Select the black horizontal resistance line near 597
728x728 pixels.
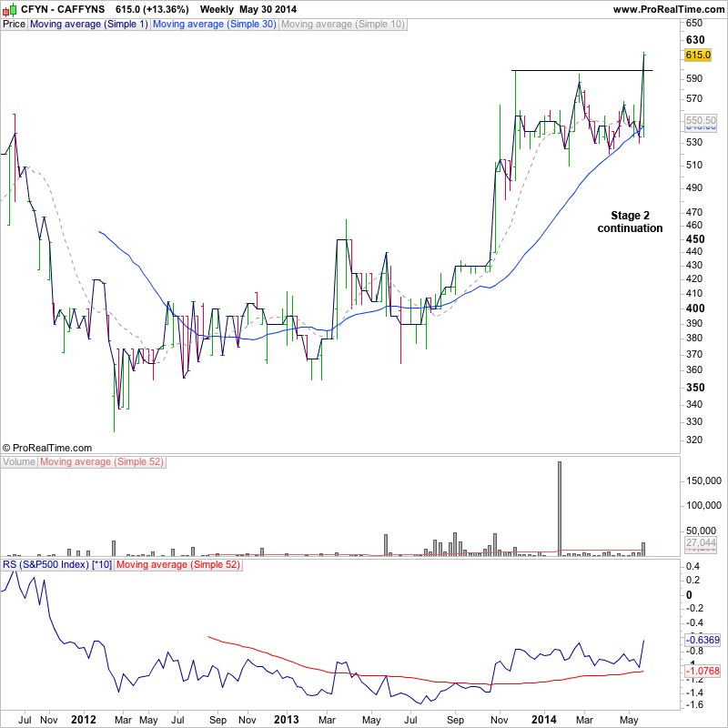point(582,71)
